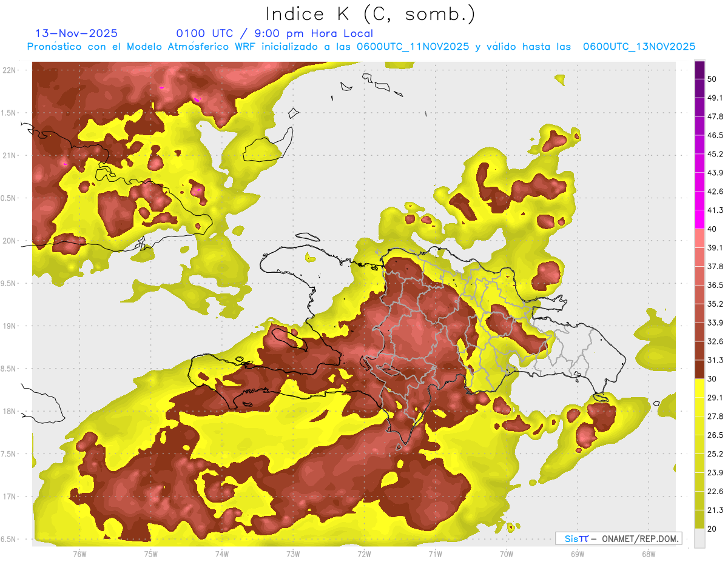Click the dark brown colorbar segment between 30 and 31.3
728x562 pixels.
[700, 369]
